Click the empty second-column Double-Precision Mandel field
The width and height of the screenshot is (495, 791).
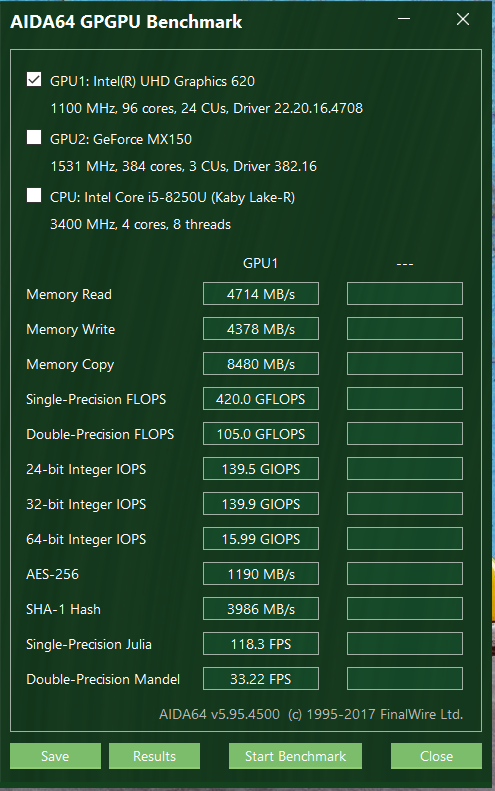[405, 679]
